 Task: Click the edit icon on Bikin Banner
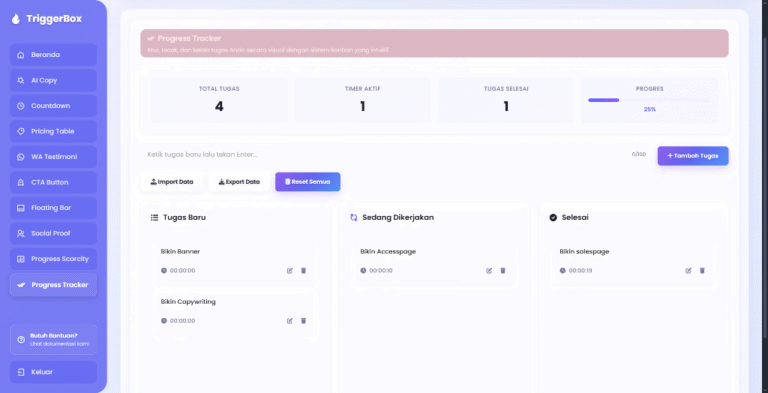tap(289, 270)
